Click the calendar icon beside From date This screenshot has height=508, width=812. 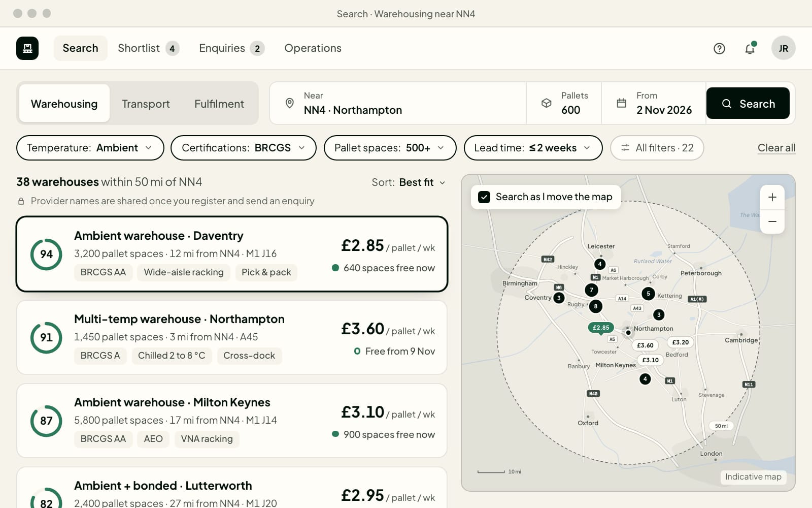[x=621, y=103]
